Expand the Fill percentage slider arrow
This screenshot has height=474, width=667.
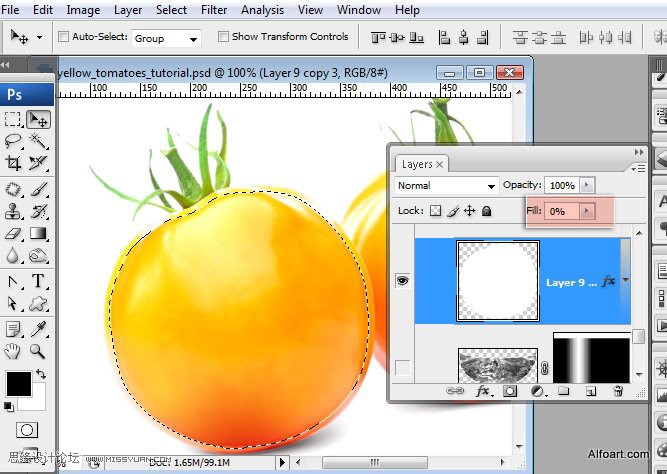point(587,211)
